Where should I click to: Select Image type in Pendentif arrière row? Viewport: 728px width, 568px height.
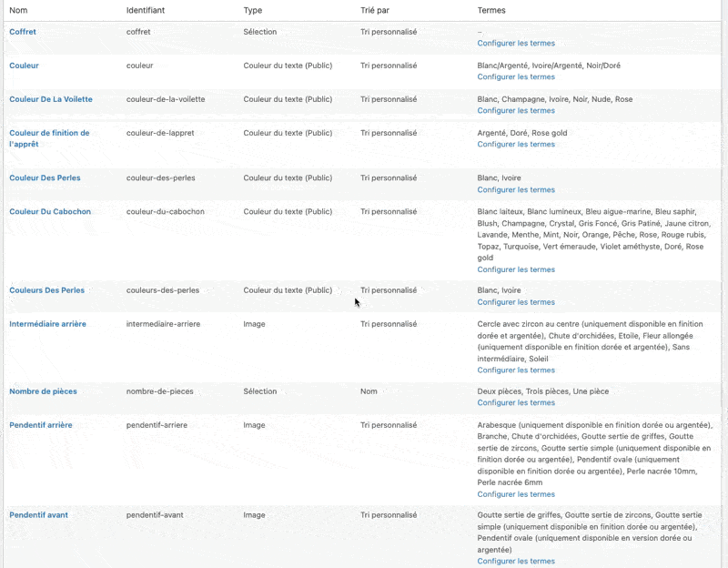point(254,425)
